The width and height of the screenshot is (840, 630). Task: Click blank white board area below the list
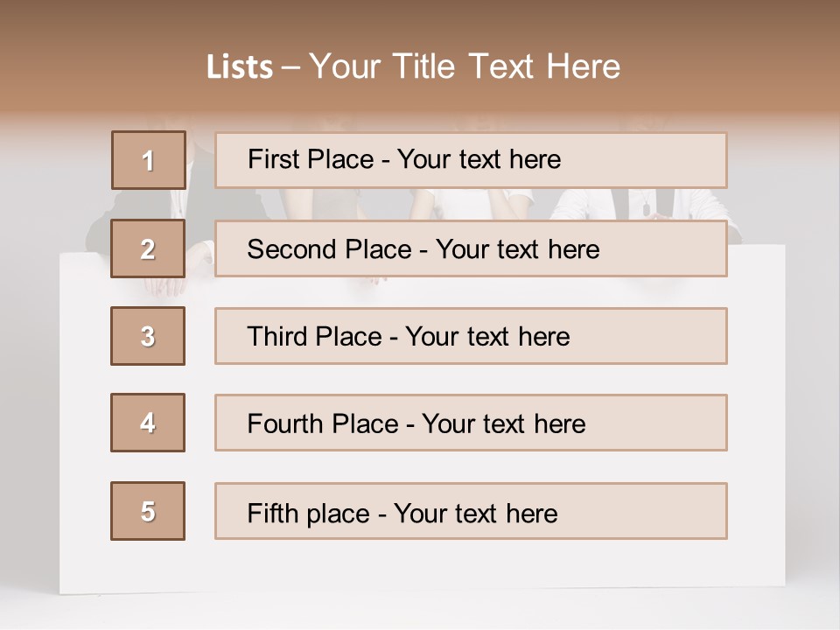pos(420,564)
